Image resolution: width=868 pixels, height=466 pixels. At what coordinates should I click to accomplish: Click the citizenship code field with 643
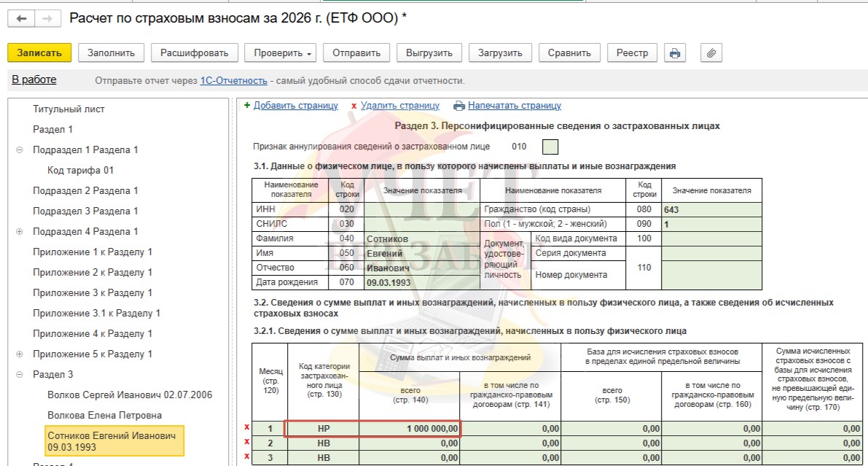tap(711, 209)
